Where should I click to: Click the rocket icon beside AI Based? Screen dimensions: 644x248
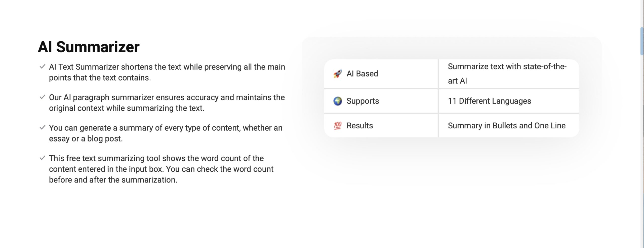pyautogui.click(x=337, y=74)
